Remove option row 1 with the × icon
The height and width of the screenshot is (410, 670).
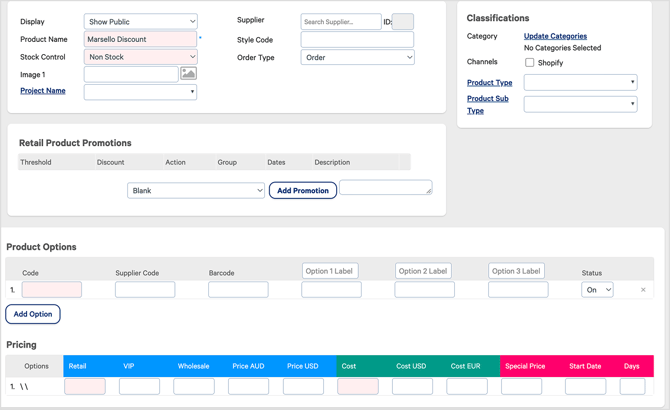click(x=643, y=290)
